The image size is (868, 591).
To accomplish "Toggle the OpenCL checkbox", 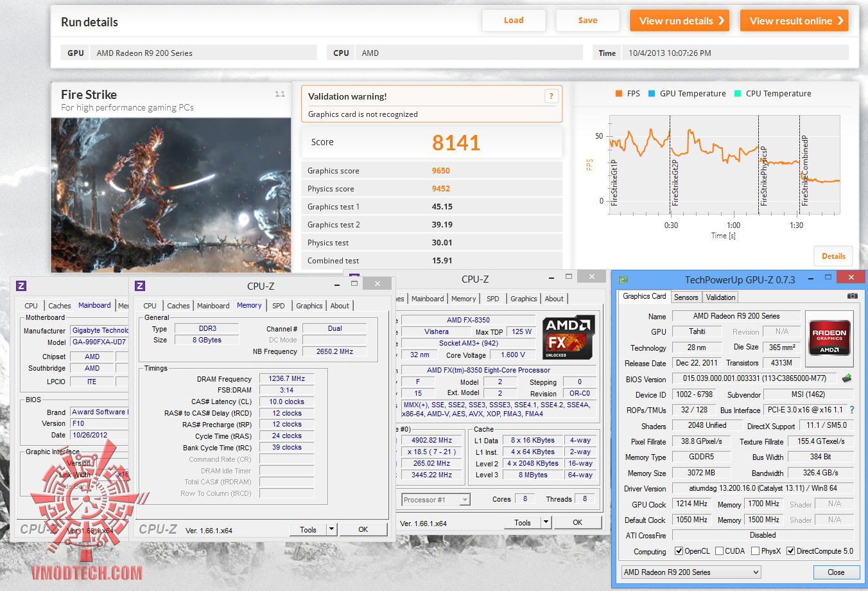I will (679, 551).
